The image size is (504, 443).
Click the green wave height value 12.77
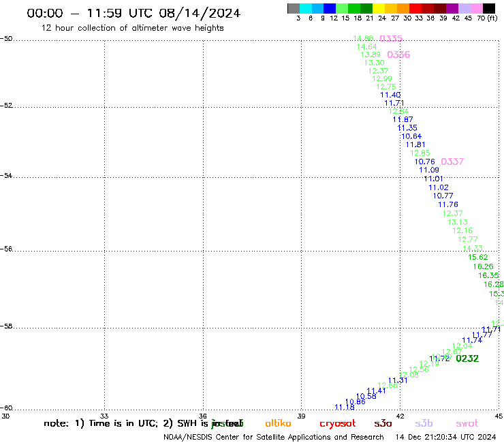click(468, 239)
